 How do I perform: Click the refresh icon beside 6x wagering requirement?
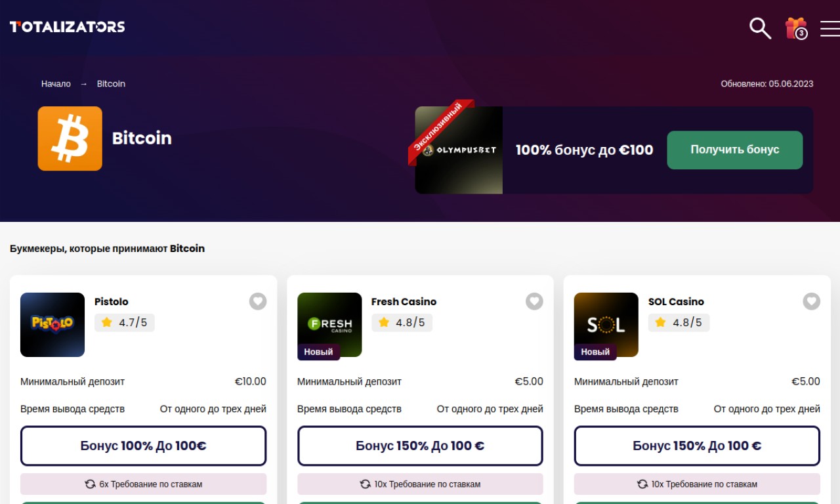point(91,484)
